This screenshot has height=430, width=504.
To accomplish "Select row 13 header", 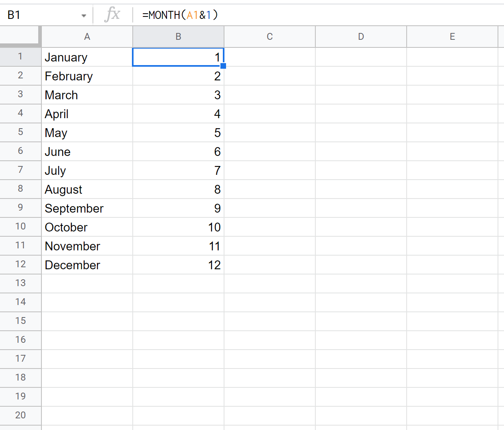I will tap(20, 283).
